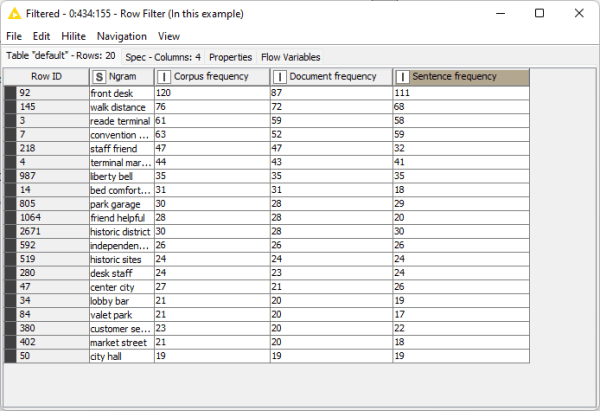Click the 'front desk' Ngram cell
This screenshot has width=600, height=411.
tap(122, 93)
